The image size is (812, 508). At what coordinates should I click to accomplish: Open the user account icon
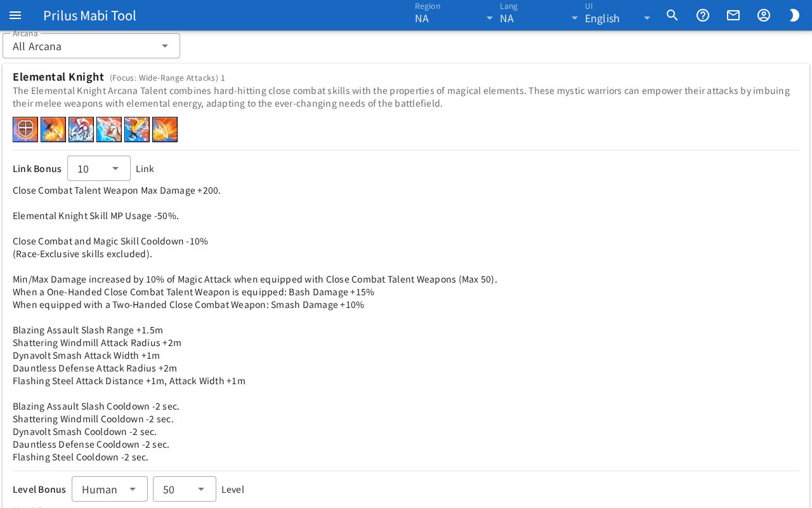pos(764,15)
